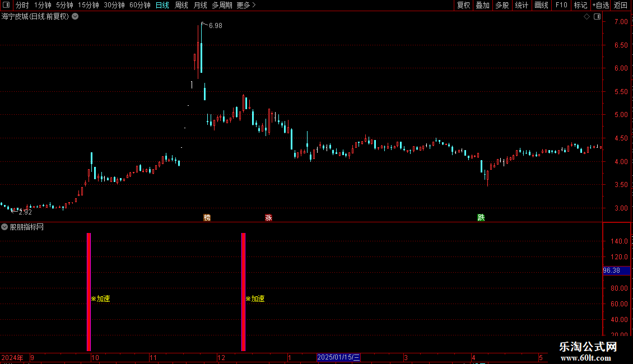Select the 15分钟 period tab
The height and width of the screenshot is (364, 633).
88,5
